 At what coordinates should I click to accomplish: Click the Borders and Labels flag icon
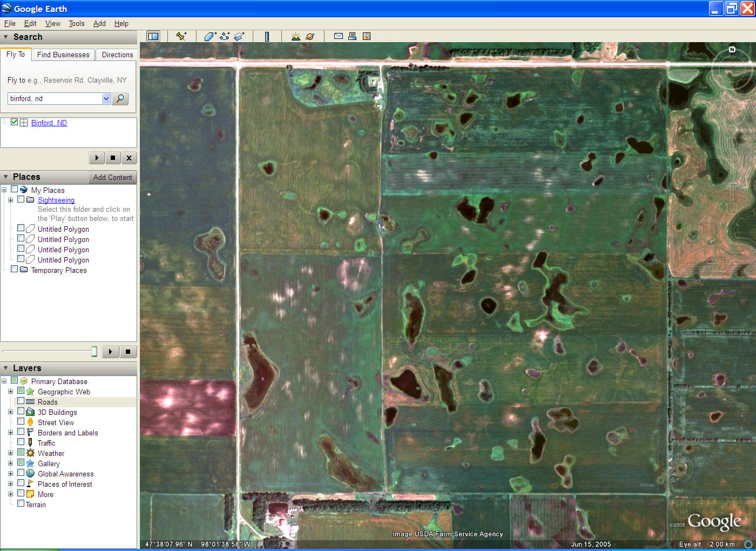click(x=30, y=433)
